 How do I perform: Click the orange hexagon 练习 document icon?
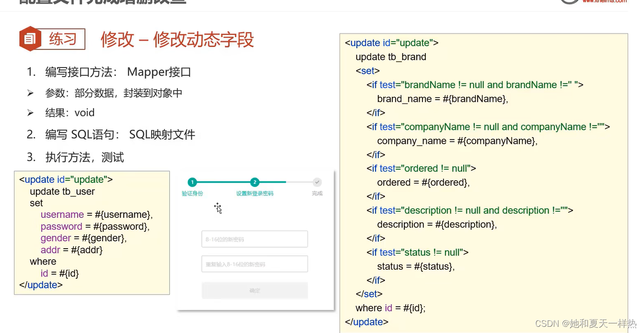[30, 39]
